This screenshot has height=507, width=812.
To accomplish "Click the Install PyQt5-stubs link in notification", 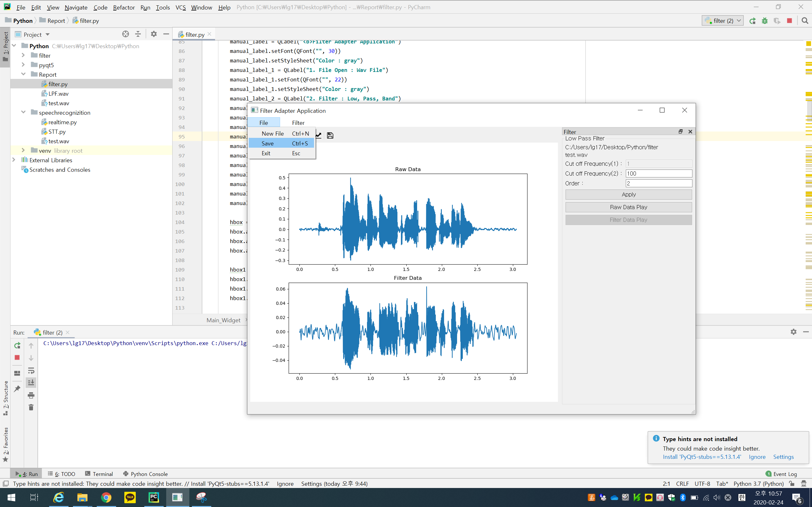I will (702, 457).
